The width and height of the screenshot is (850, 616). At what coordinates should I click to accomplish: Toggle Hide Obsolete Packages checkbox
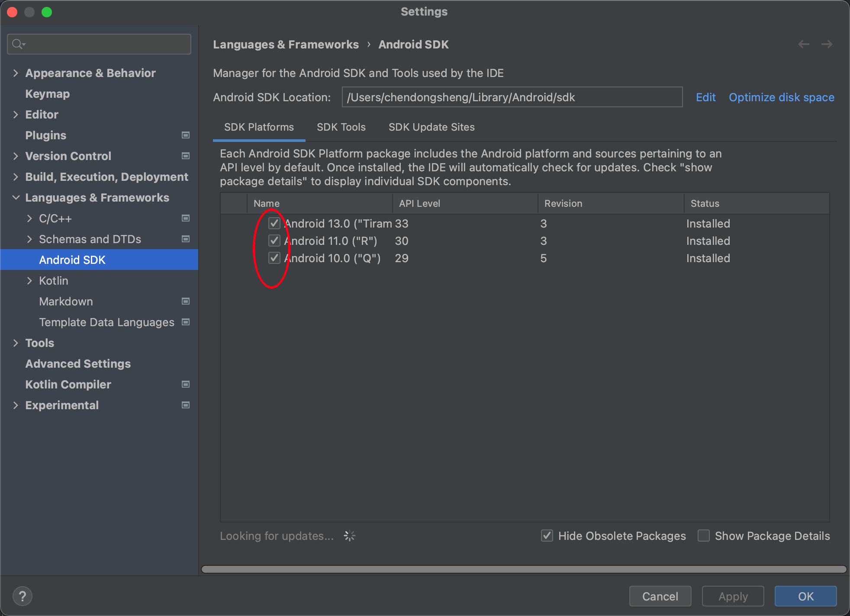(x=547, y=536)
